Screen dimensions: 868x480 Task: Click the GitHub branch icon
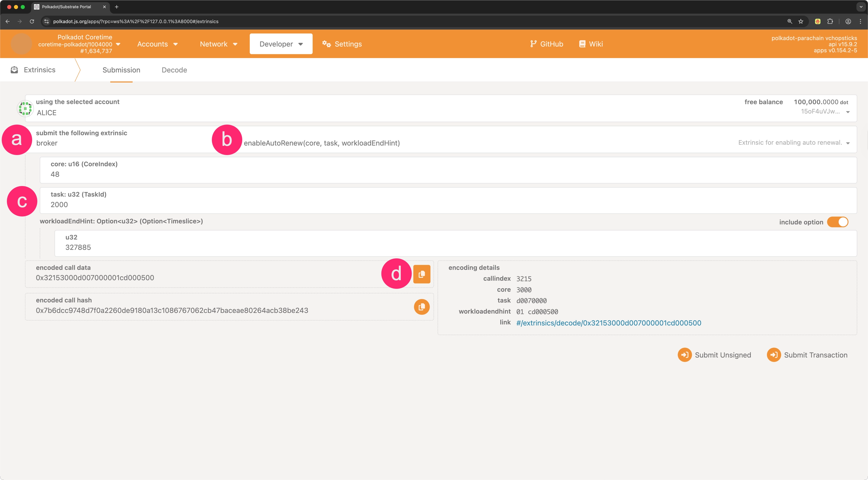[x=533, y=44]
